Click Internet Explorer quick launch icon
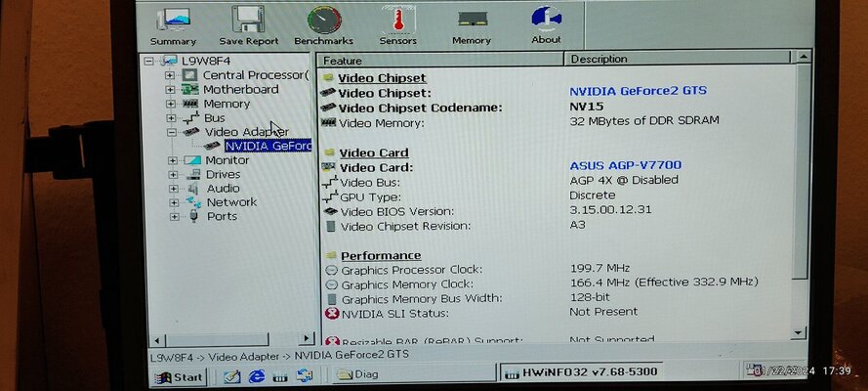 point(256,375)
